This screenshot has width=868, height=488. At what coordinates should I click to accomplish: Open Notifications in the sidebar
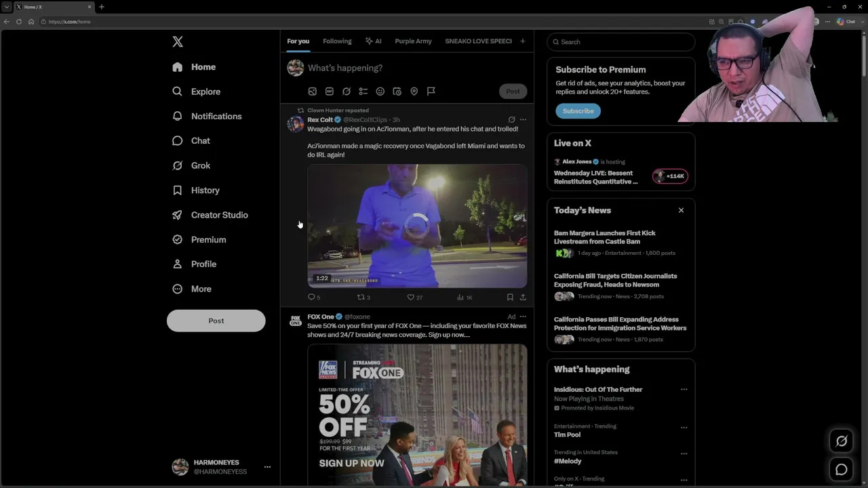click(x=207, y=116)
